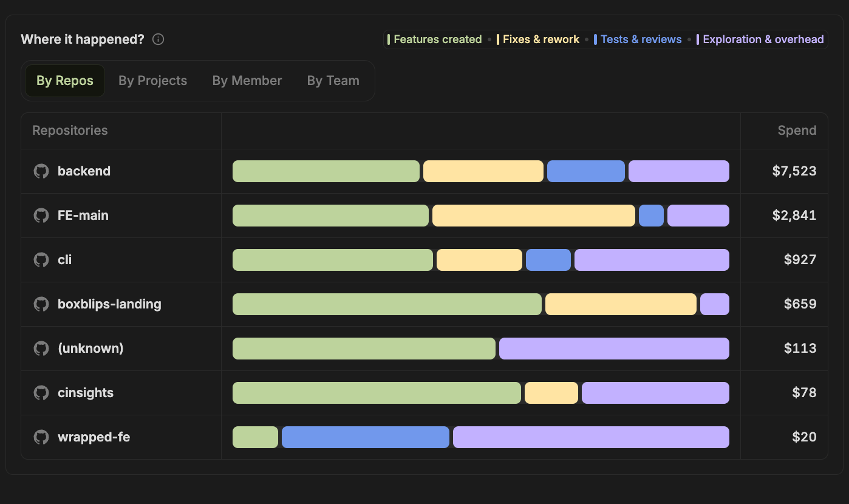849x504 pixels.
Task: Open the cli repository name
Action: point(65,260)
